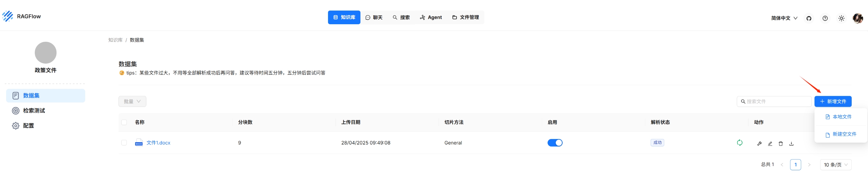Download 文件1.docx using the download icon
Image resolution: width=868 pixels, height=176 pixels.
point(792,144)
